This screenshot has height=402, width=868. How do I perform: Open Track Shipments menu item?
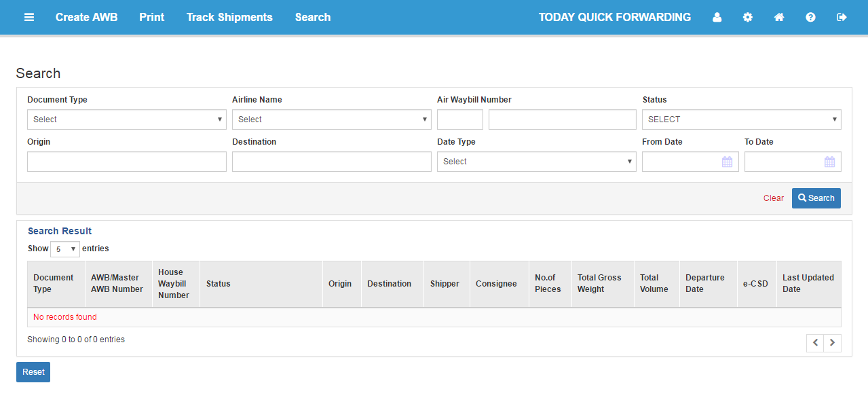[229, 17]
